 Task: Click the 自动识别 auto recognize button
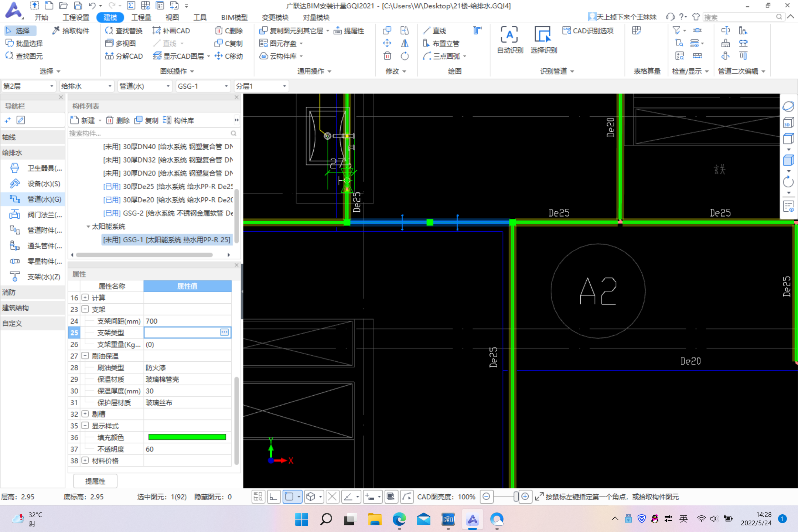point(510,40)
